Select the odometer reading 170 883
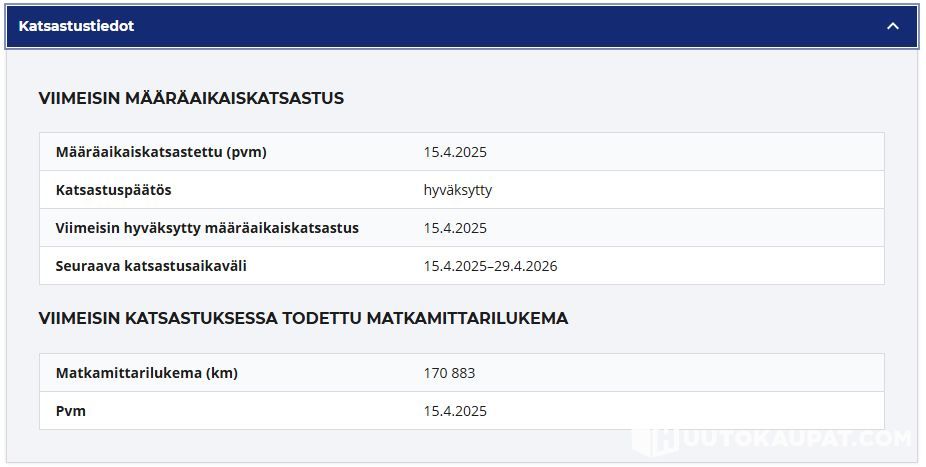 coord(449,373)
